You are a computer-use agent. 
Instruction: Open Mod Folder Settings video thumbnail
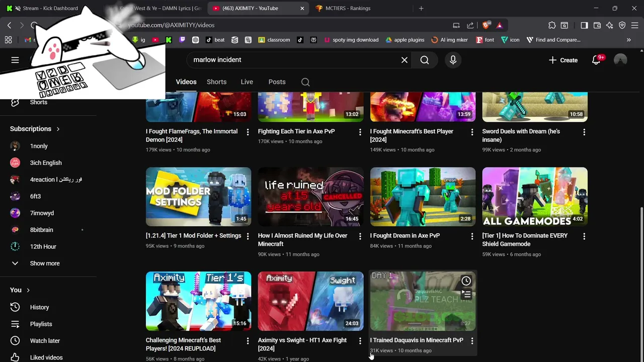[198, 197]
